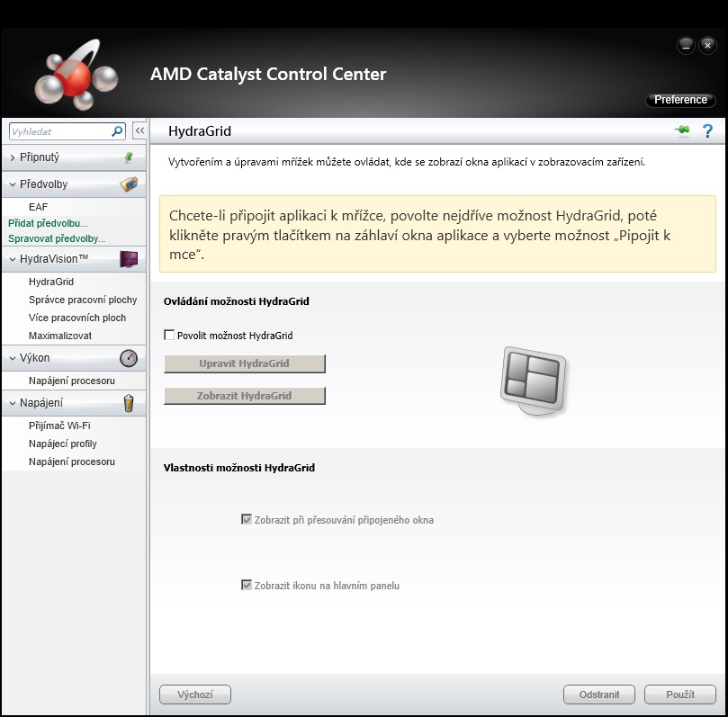Open Více pracovních ploch page
728x717 pixels.
77,318
